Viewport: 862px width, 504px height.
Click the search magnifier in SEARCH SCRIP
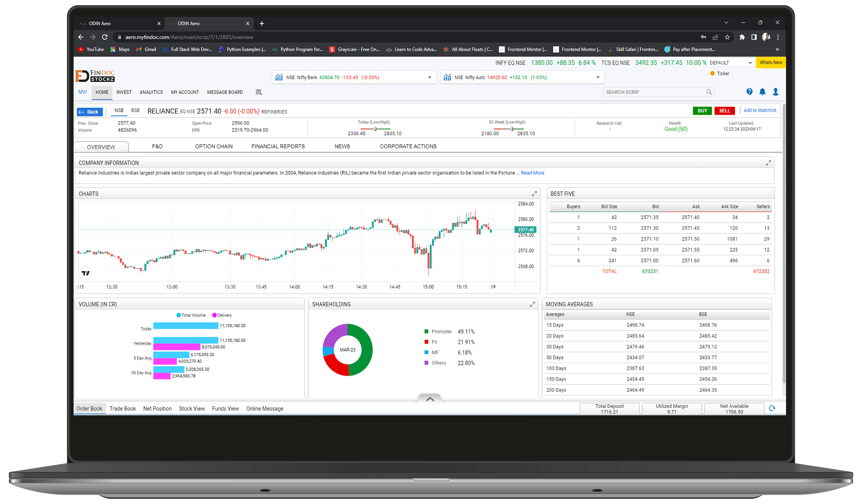pyautogui.click(x=709, y=92)
